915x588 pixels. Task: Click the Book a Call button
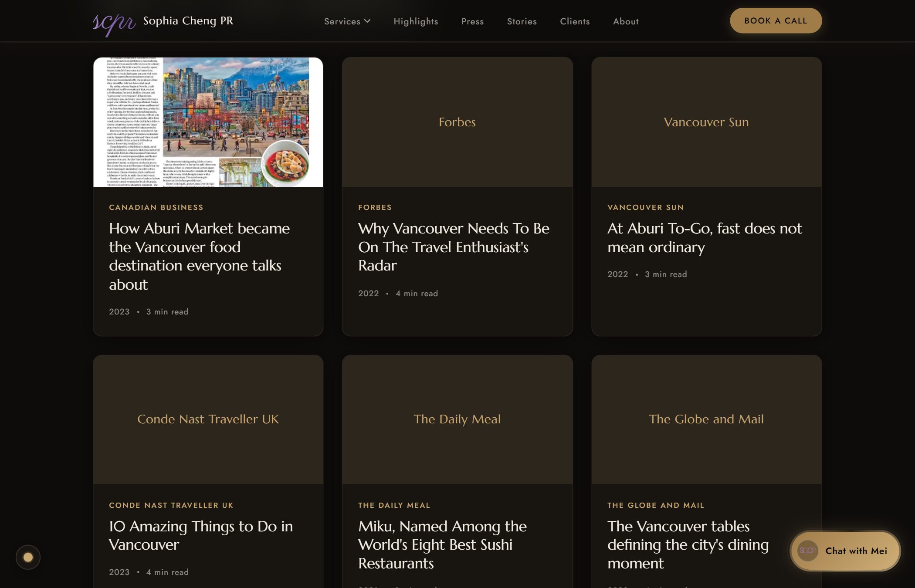pos(776,20)
